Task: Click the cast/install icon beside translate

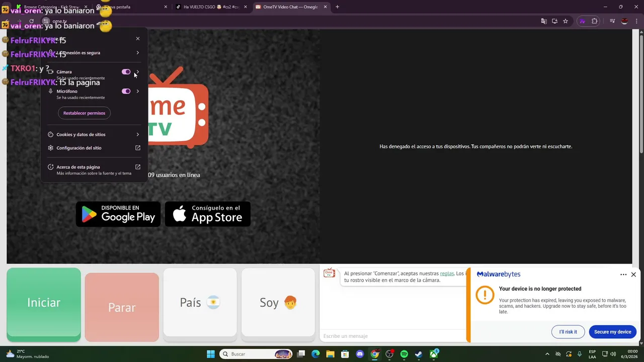Action: click(554, 21)
